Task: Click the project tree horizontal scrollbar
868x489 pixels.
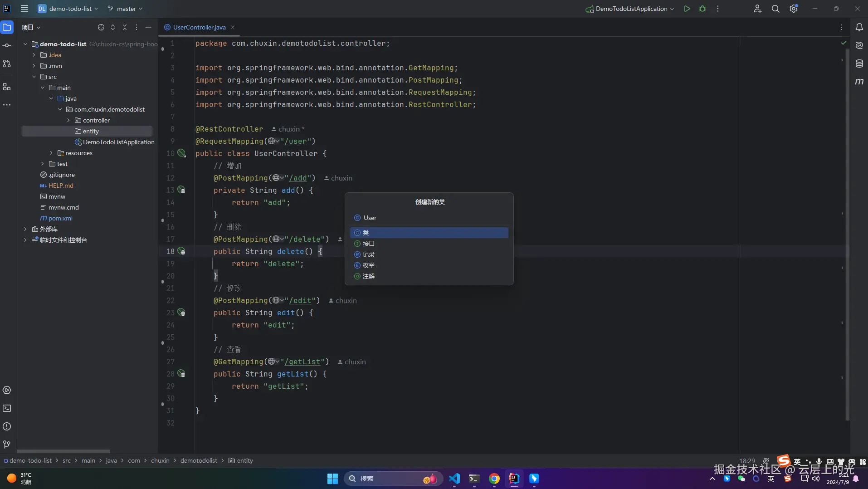Action: 63,451
